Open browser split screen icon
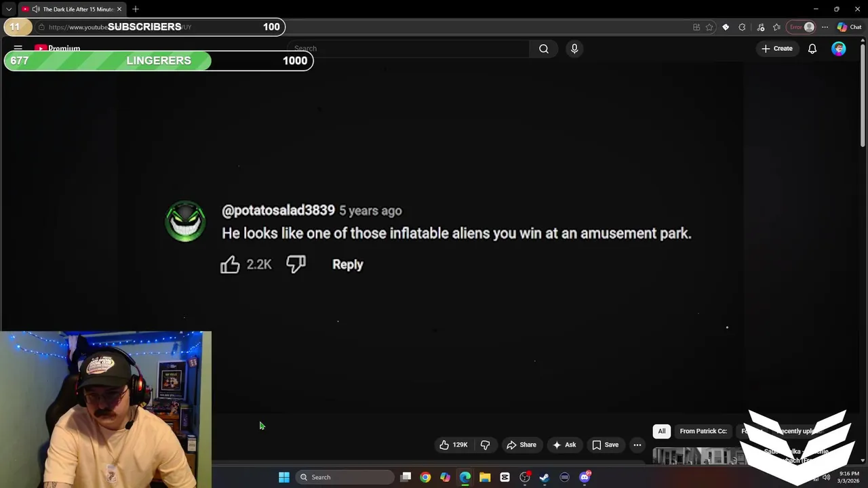 (x=696, y=27)
